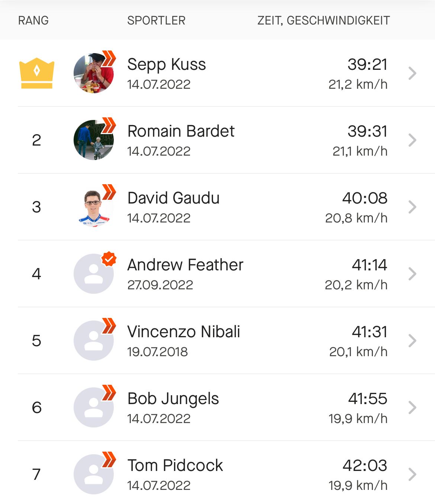The width and height of the screenshot is (435, 504).
Task: Tap Tom Pidcock's placeholder avatar
Action: (93, 474)
